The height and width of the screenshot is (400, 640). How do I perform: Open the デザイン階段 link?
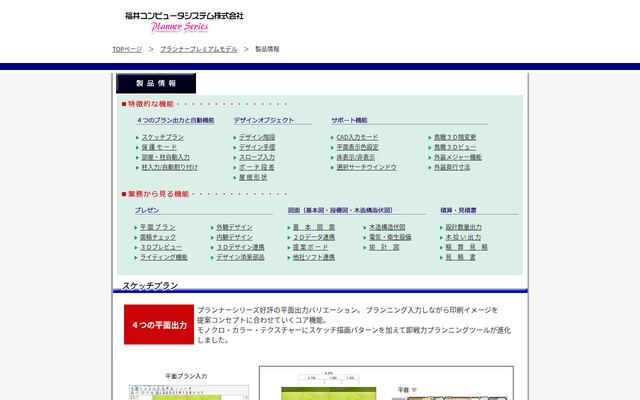tap(257, 138)
